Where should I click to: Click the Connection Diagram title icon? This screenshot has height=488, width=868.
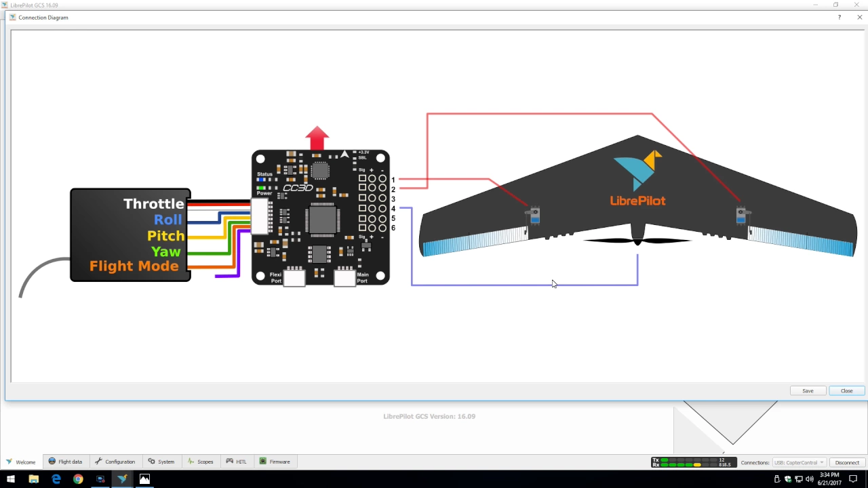click(x=12, y=17)
